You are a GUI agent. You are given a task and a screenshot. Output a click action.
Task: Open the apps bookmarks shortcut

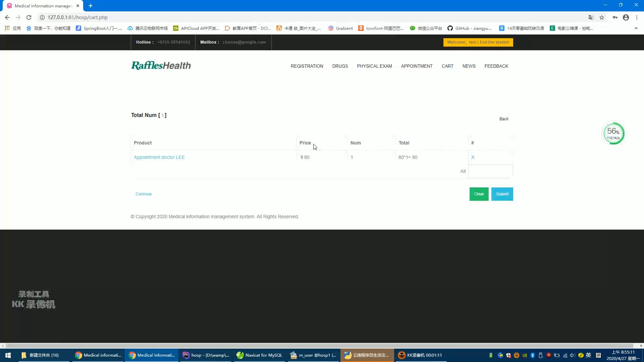click(13, 28)
